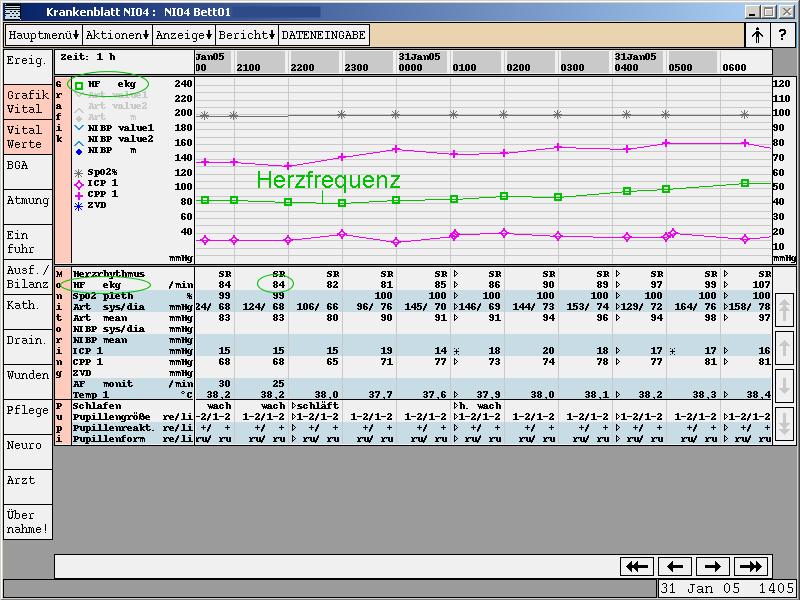Click the single up arrow beside the monitoring table

pyautogui.click(x=784, y=348)
